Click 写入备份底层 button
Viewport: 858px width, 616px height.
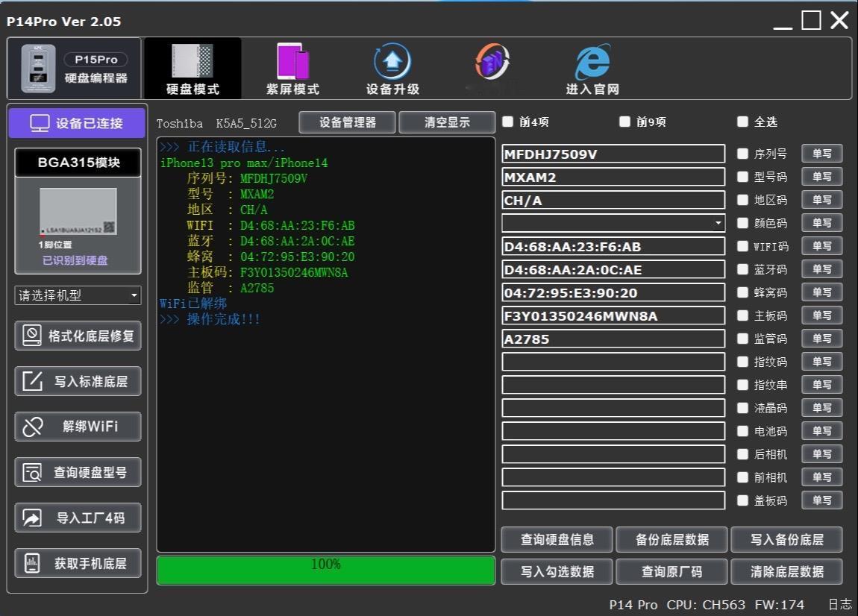787,539
